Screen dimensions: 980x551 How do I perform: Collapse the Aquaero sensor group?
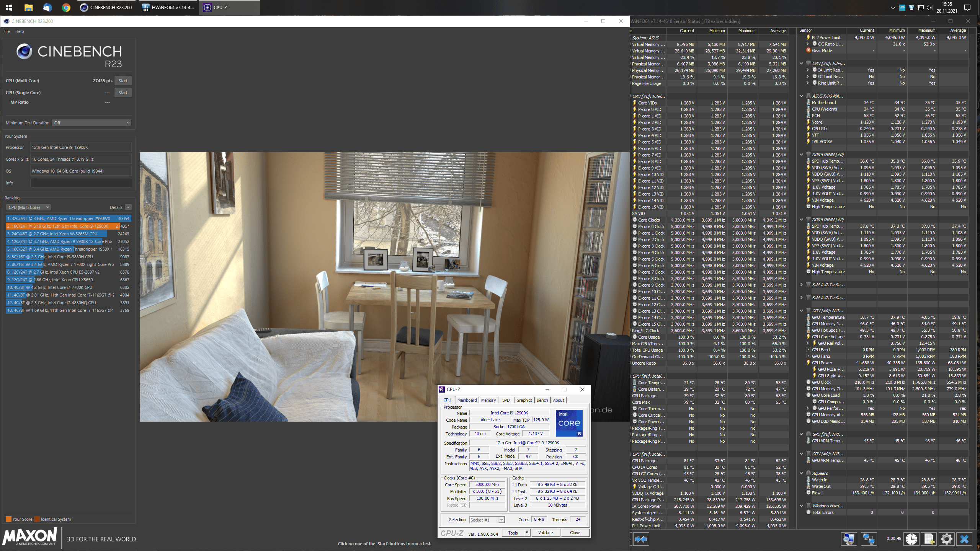[x=801, y=473]
